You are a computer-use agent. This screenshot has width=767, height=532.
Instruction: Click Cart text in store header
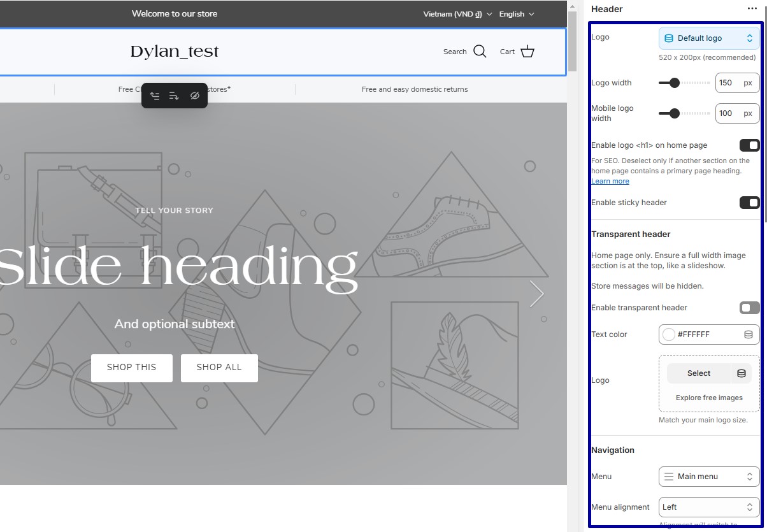click(507, 52)
